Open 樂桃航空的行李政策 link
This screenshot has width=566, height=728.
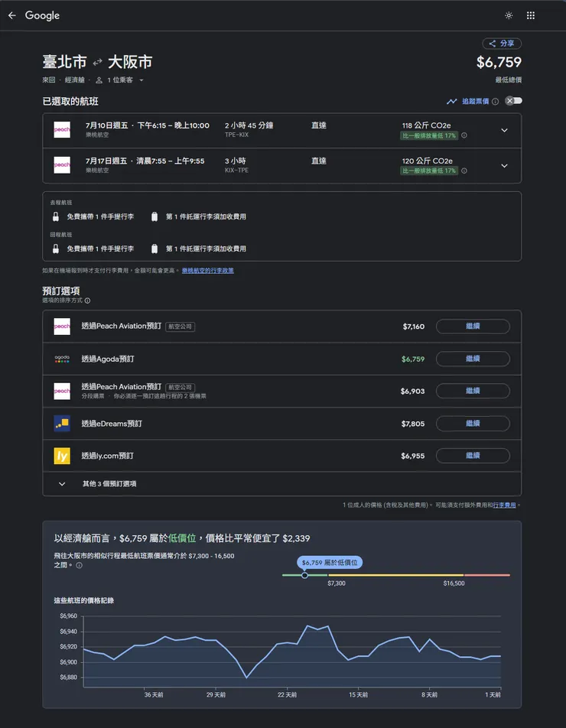(x=207, y=271)
